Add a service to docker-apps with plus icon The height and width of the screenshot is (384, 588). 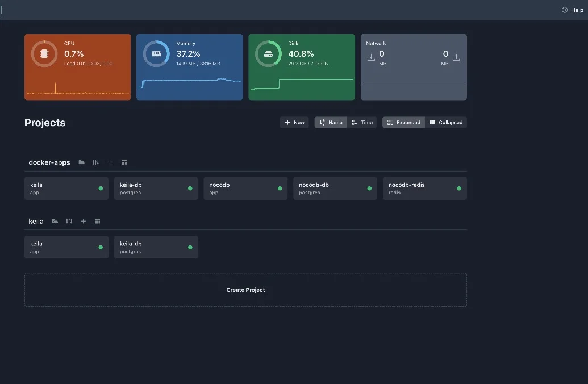click(110, 162)
